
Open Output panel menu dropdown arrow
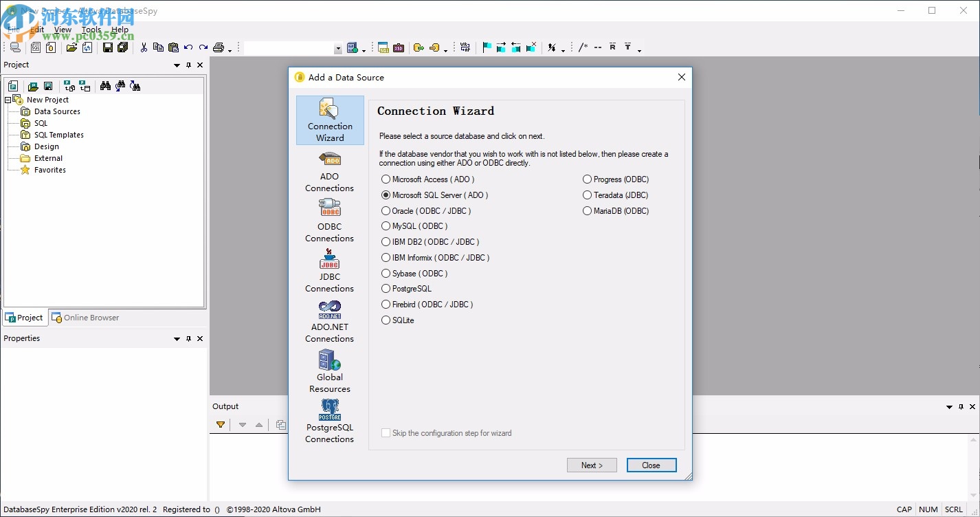tap(949, 407)
